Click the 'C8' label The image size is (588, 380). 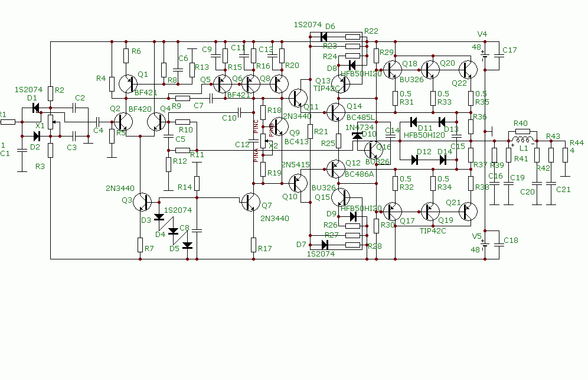click(185, 228)
